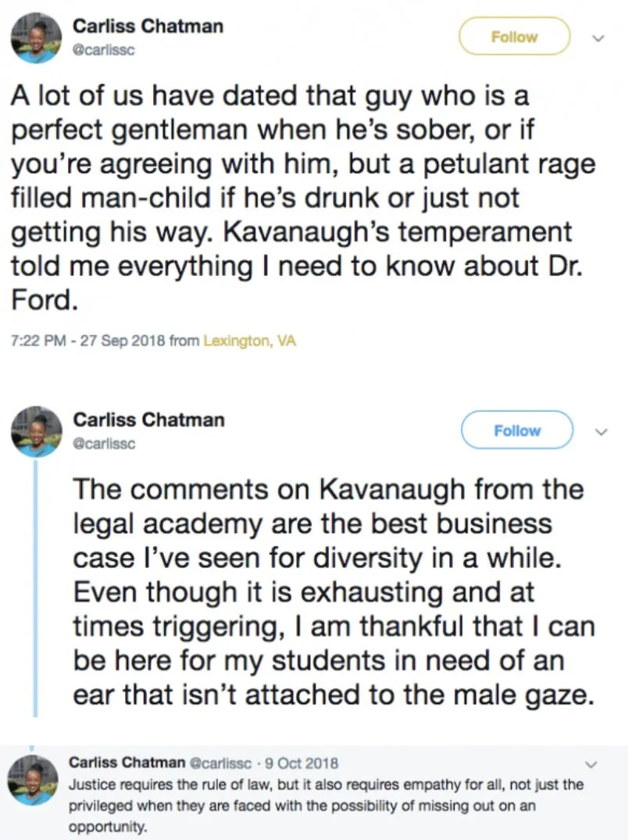The width and height of the screenshot is (632, 840).
Task: Click the avatar beside the legal academy tweet
Action: coord(36,432)
